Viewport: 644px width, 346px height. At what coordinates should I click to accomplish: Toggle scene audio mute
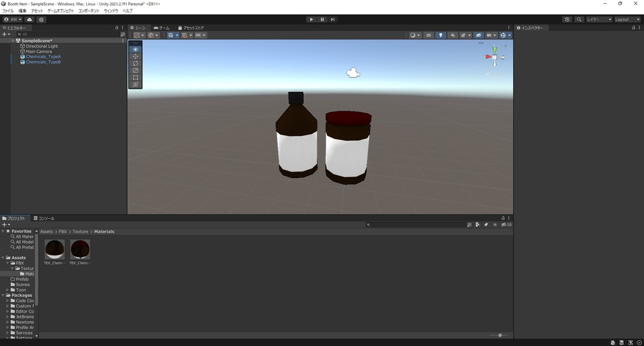point(453,35)
